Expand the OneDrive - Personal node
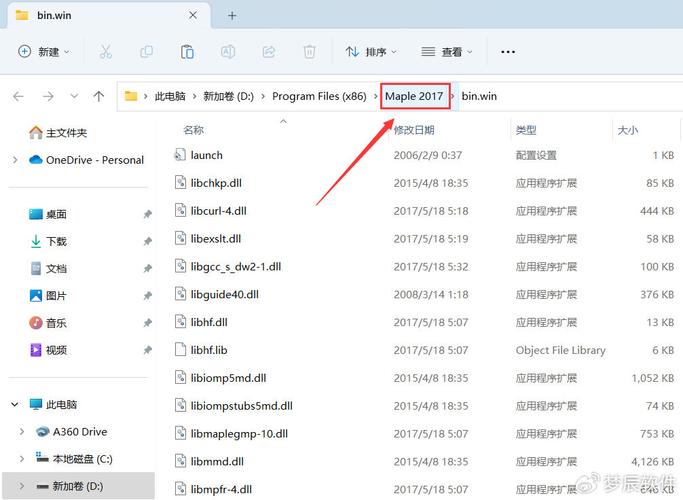 [15, 160]
